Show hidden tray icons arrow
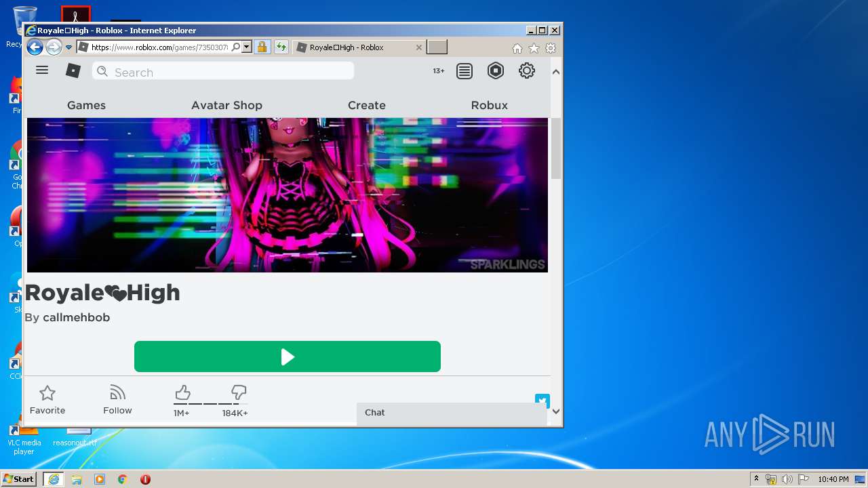Image resolution: width=868 pixels, height=488 pixels. (756, 479)
